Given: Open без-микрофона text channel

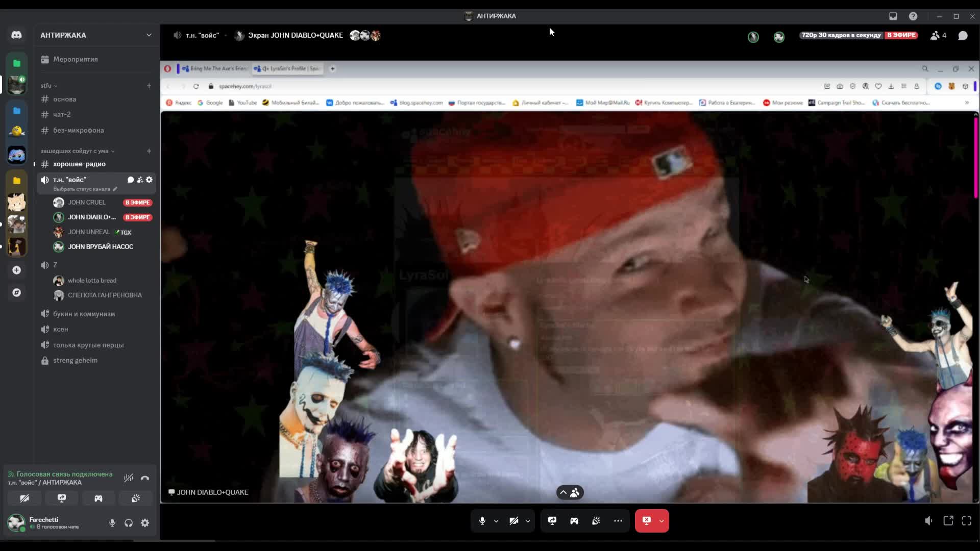Looking at the screenshot, I should (96, 130).
